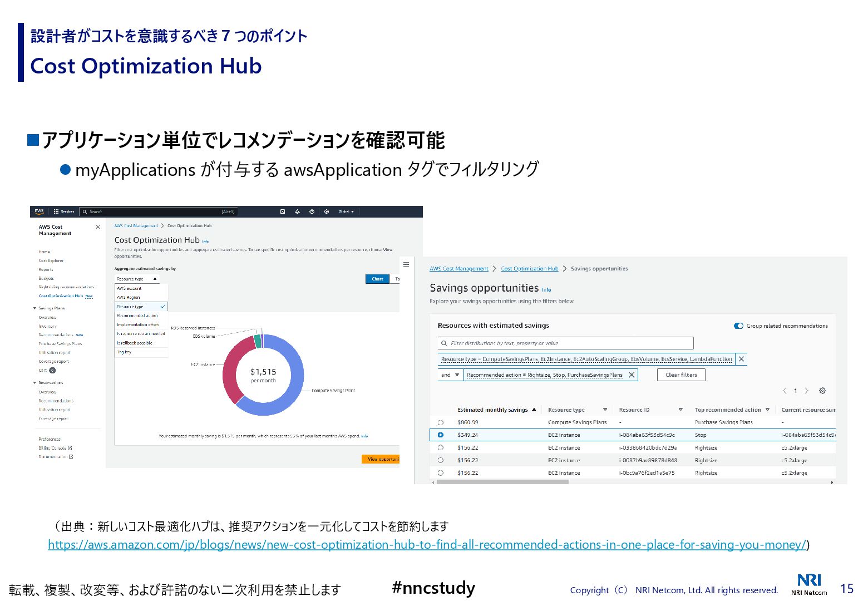Open Budgets in the sidebar

pos(46,278)
